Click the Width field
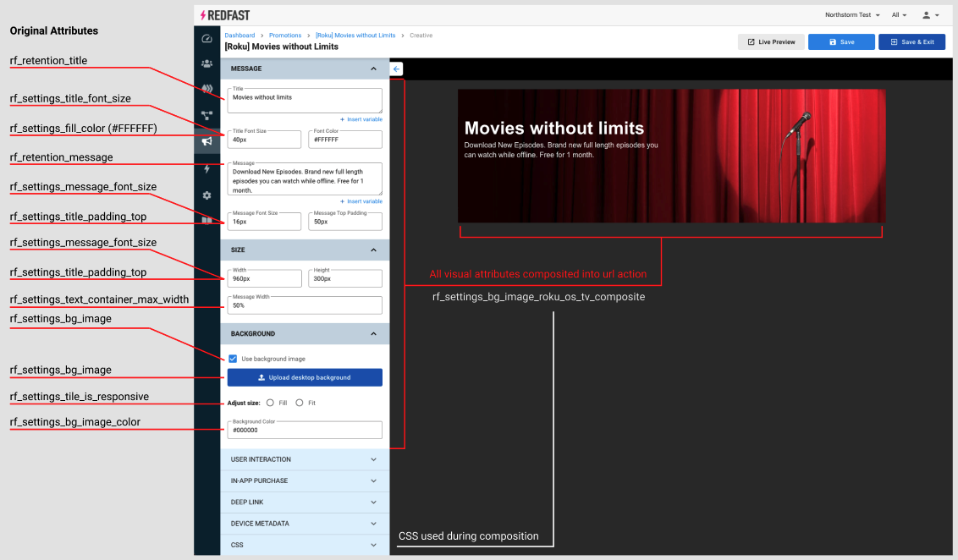This screenshot has width=958, height=560. coord(264,278)
